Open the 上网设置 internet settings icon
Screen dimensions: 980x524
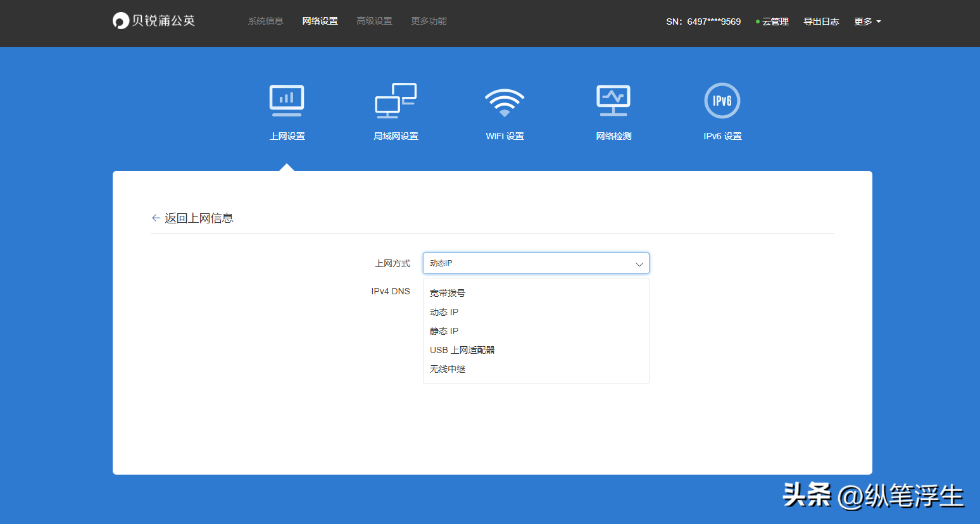(287, 101)
